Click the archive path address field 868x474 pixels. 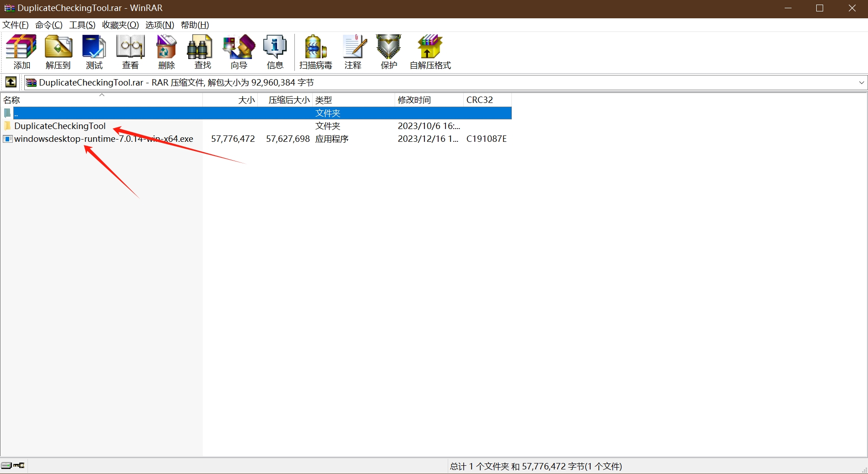coord(445,83)
